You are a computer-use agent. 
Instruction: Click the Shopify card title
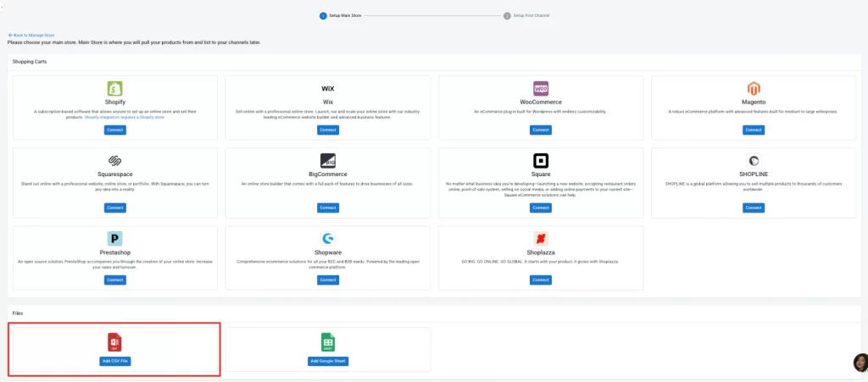(115, 102)
